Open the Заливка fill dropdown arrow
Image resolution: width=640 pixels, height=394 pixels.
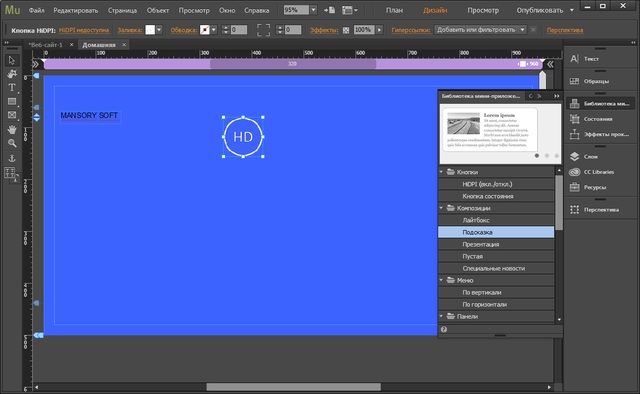tap(159, 30)
